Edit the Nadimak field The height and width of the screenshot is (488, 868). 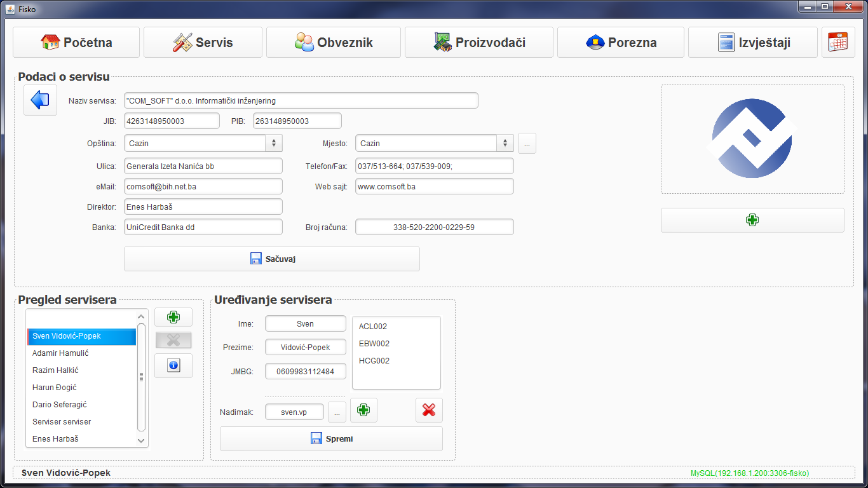pyautogui.click(x=294, y=412)
